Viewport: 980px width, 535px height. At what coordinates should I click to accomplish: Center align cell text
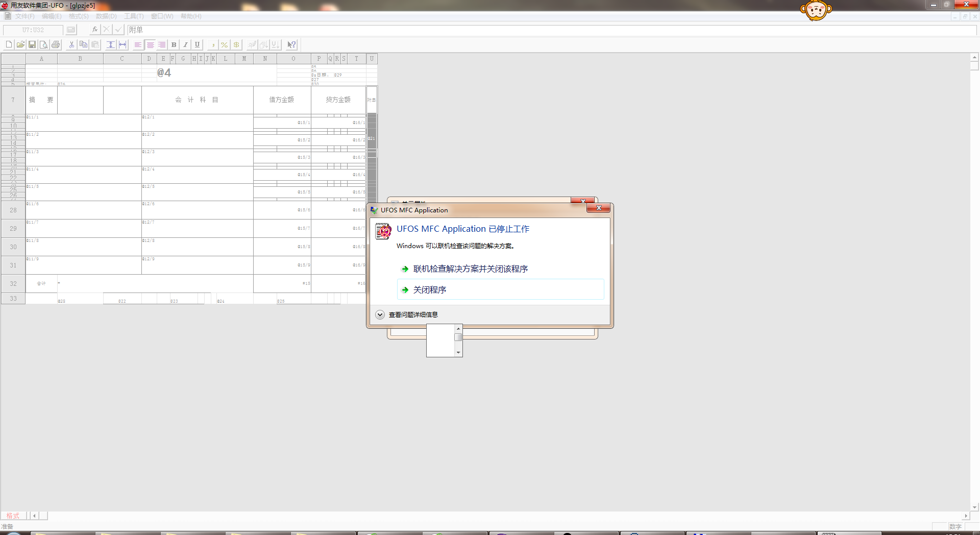(x=150, y=45)
